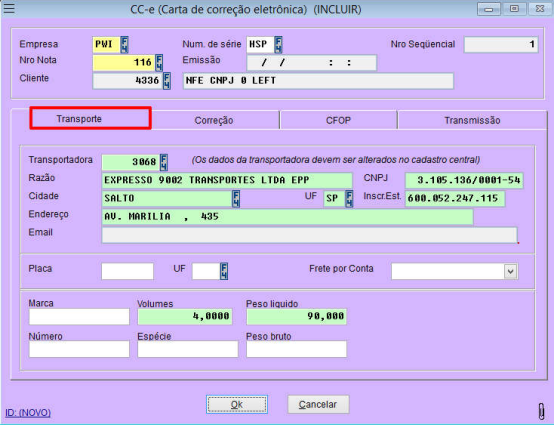The width and height of the screenshot is (554, 426).
Task: Focus the Peso bruto input field
Action: (x=296, y=349)
